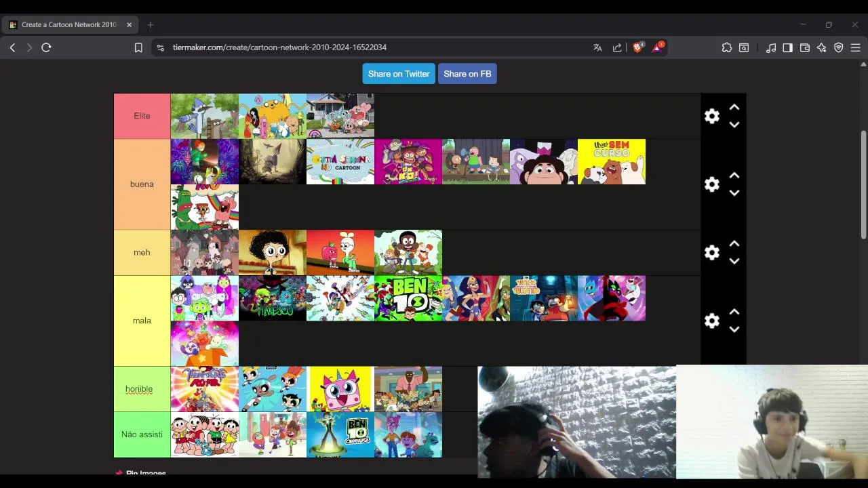Viewport: 868px width, 488px height.
Task: Select the Outra Semana no Cartoon thumbnail
Action: pyautogui.click(x=340, y=161)
